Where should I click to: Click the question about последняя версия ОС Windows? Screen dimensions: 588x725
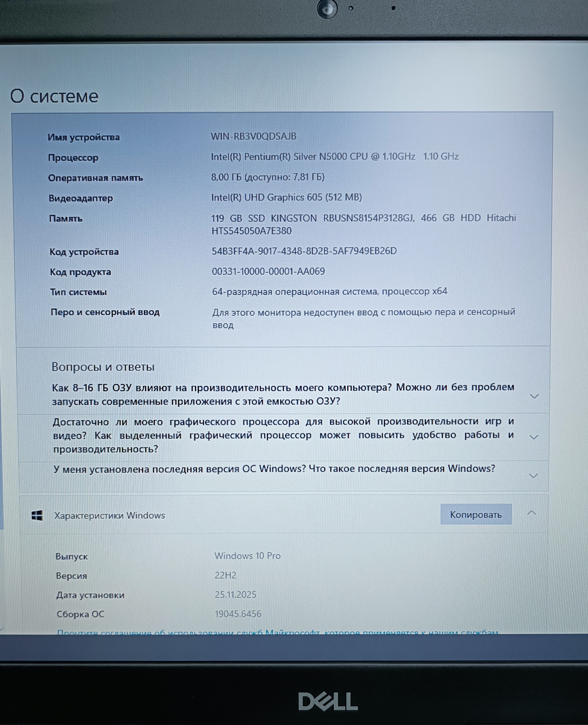pos(274,469)
